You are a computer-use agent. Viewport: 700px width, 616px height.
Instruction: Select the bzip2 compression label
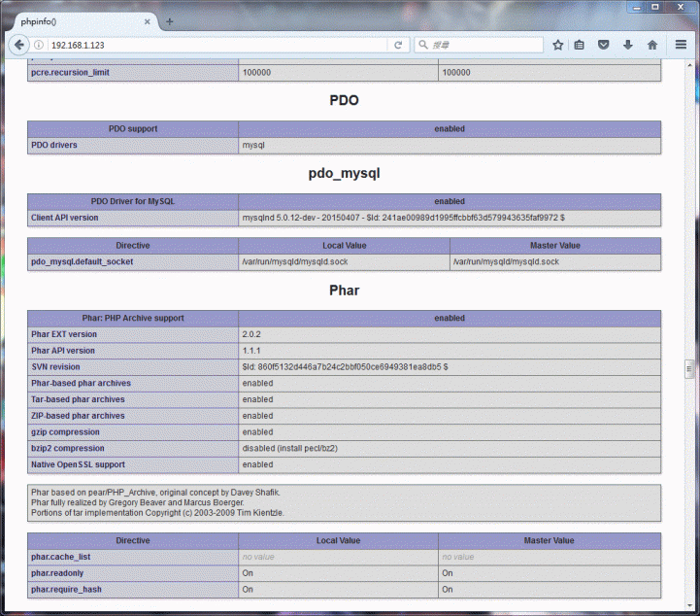[67, 448]
